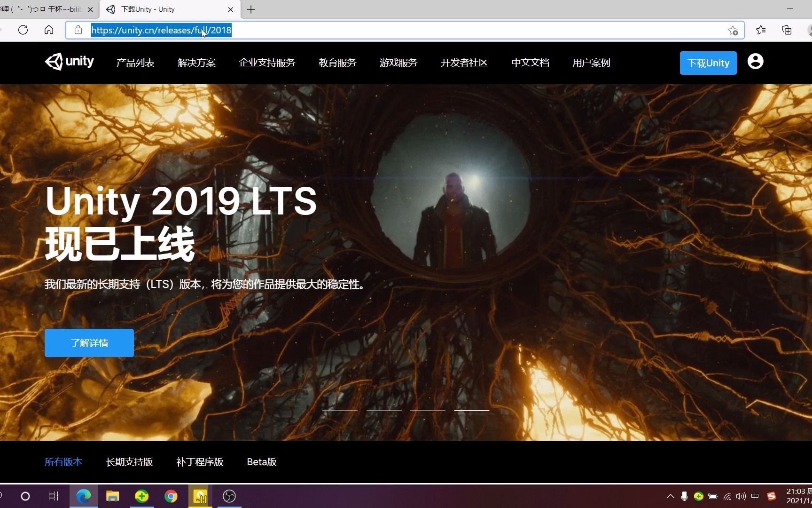This screenshot has width=812, height=508.
Task: Click the Sogou input S tray icon
Action: pos(772,496)
